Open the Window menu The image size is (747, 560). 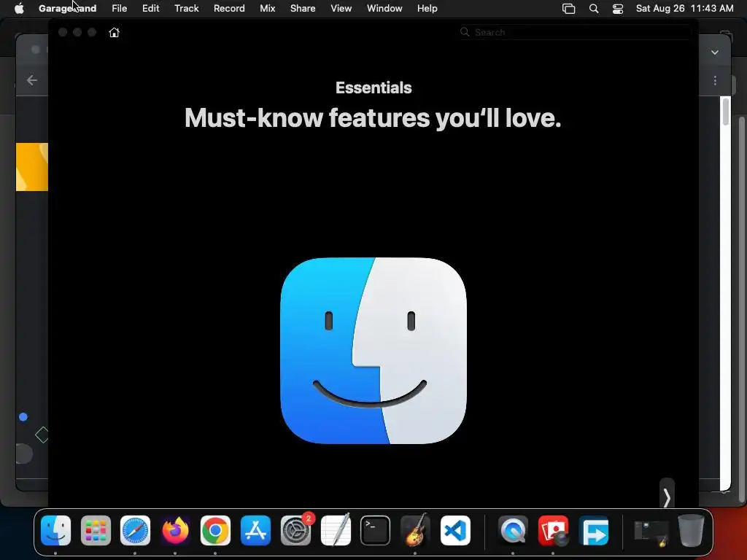pyautogui.click(x=384, y=8)
